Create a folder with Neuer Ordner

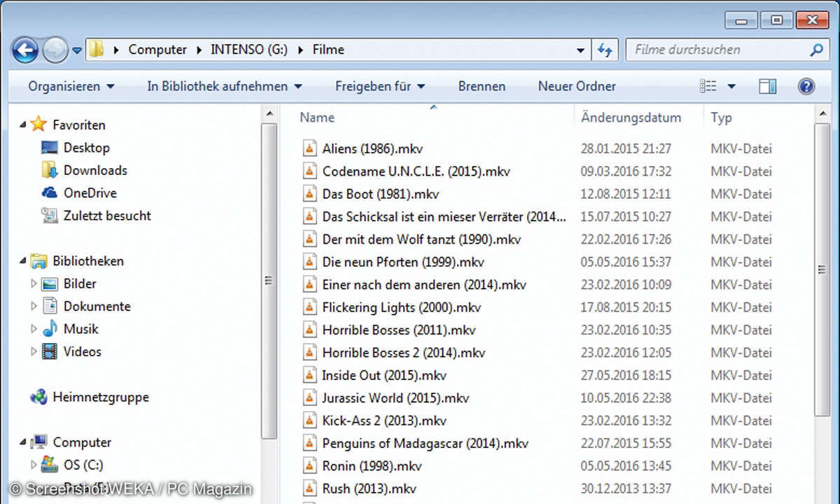(577, 87)
